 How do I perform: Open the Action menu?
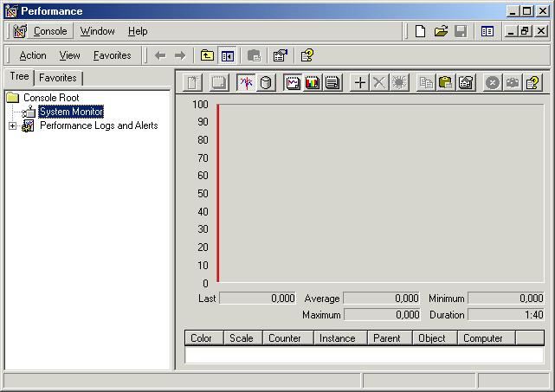[33, 55]
